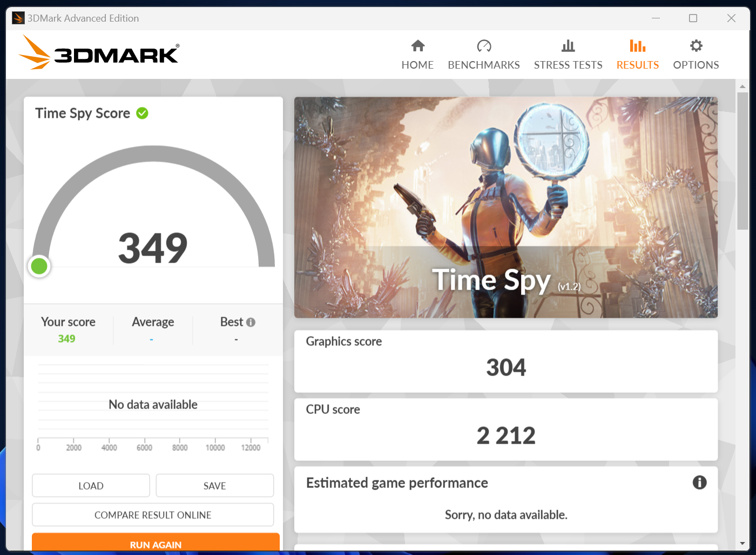Click the green validation checkmark beside Time Spy Score

coord(142,113)
